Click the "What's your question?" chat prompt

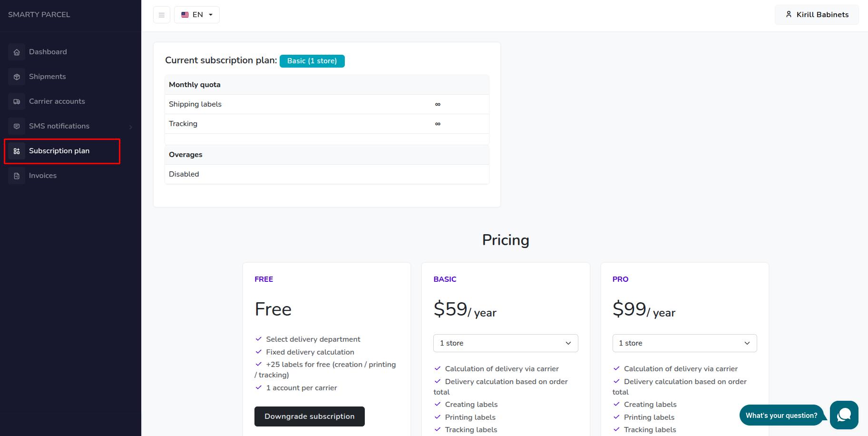click(781, 416)
